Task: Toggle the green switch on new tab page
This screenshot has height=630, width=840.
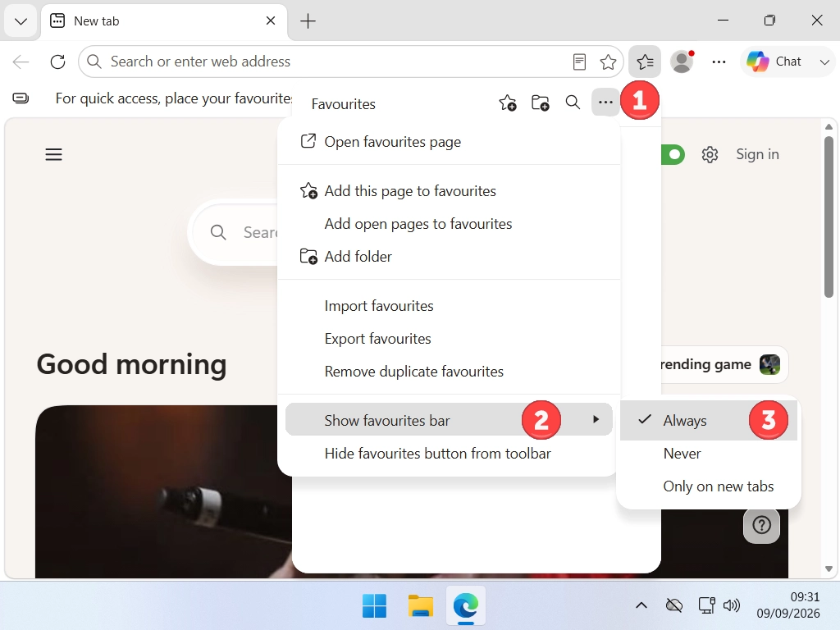Action: pos(673,155)
